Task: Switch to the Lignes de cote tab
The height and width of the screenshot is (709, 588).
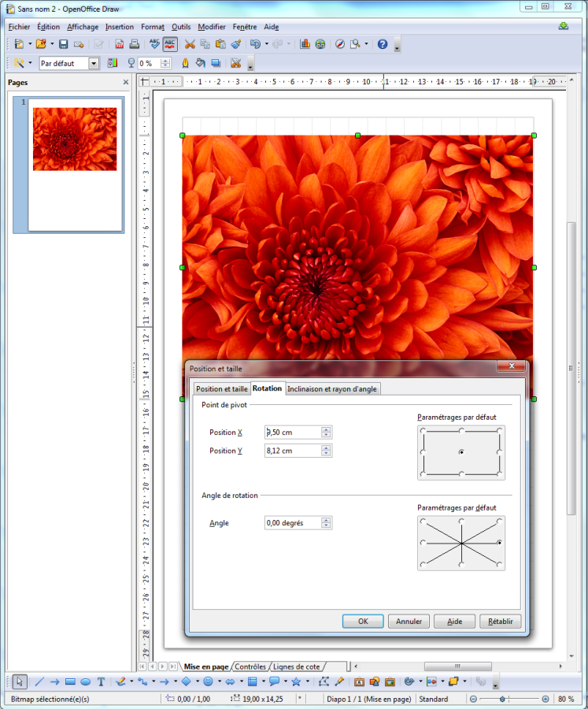Action: (297, 666)
